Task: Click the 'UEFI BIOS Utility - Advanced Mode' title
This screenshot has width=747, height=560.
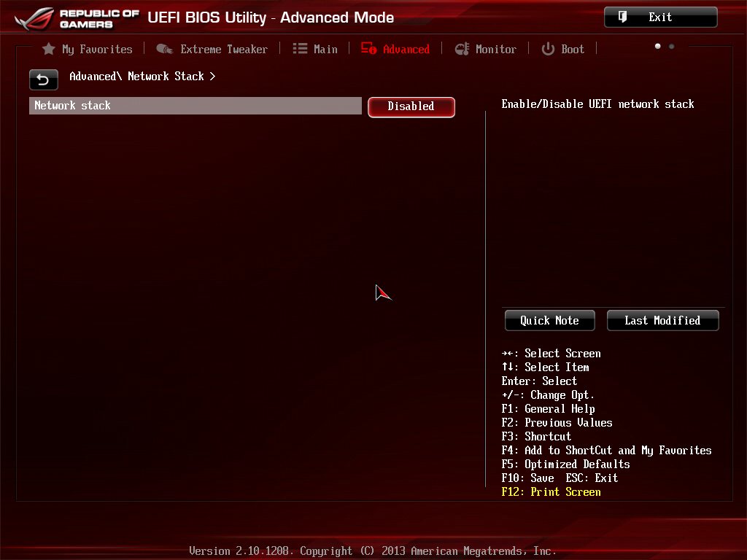Action: coord(271,17)
